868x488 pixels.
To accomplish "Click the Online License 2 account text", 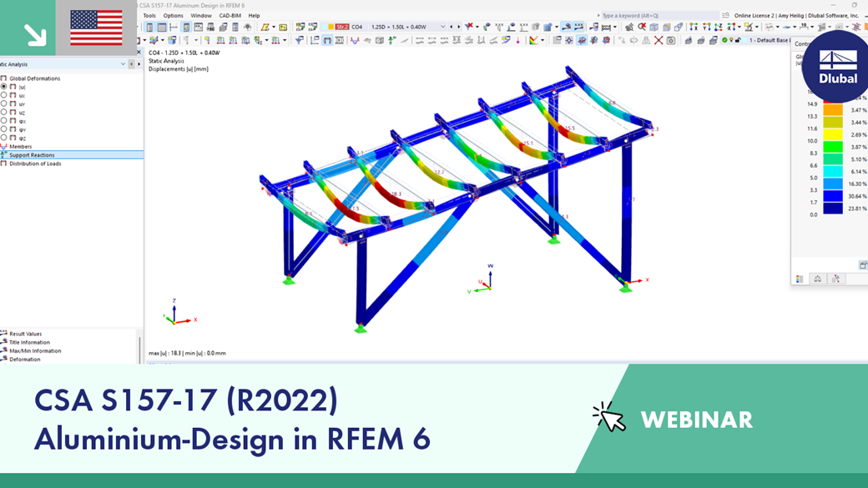I will [796, 16].
